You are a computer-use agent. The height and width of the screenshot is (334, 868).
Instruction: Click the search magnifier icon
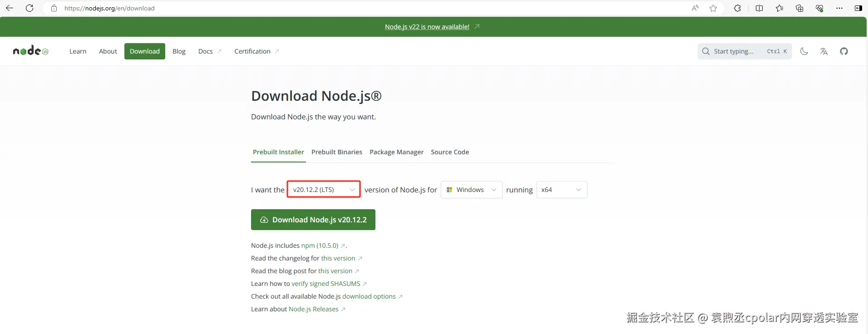706,51
